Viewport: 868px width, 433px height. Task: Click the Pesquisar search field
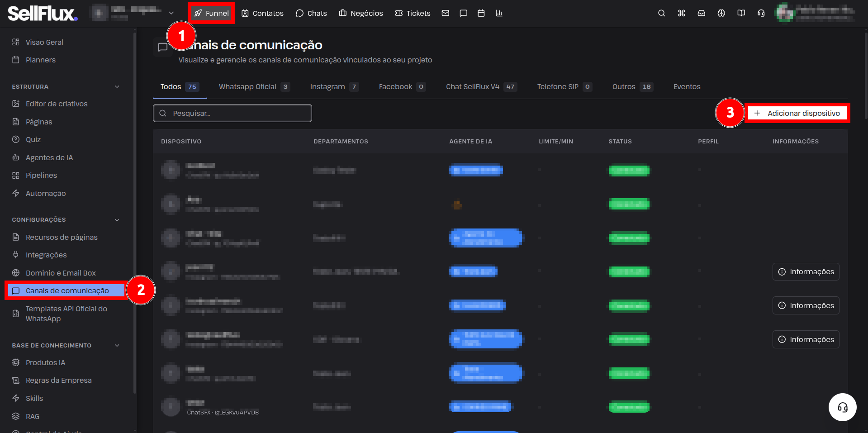(x=232, y=113)
